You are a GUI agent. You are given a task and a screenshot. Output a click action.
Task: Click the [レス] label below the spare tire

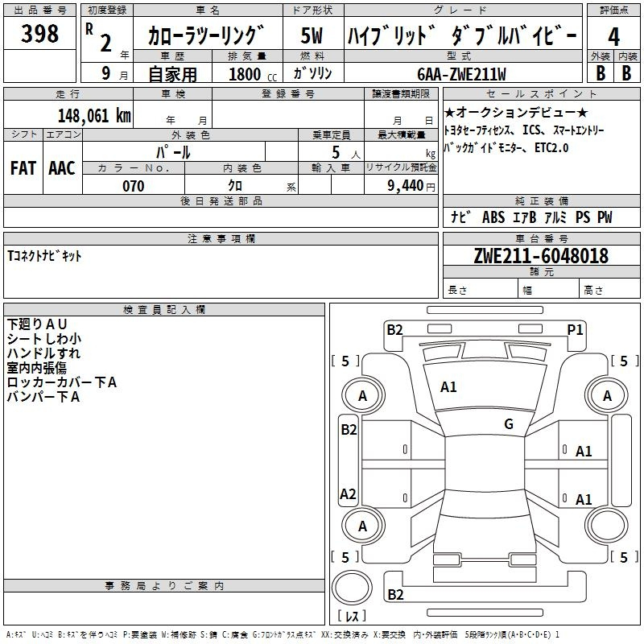pos(352,616)
